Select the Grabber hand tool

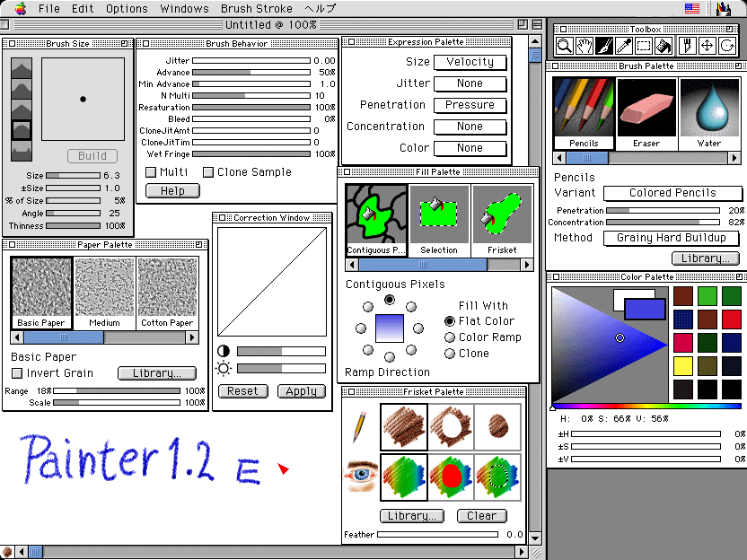coord(584,46)
